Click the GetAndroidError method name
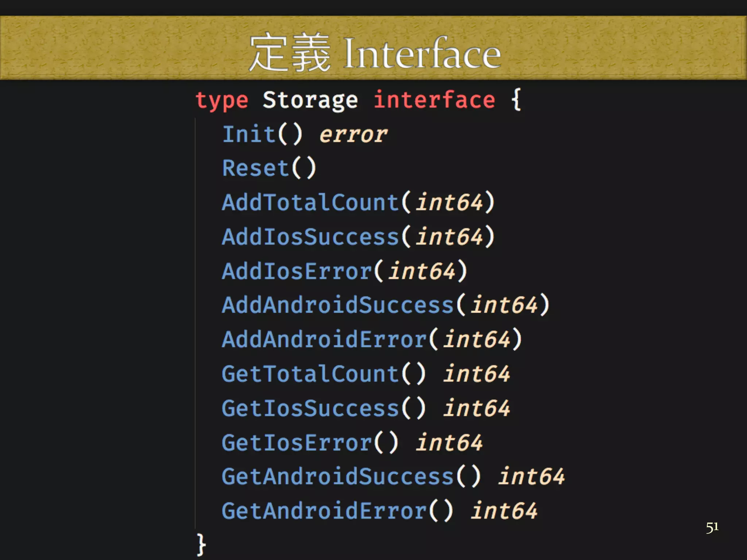747x560 pixels. coord(324,511)
